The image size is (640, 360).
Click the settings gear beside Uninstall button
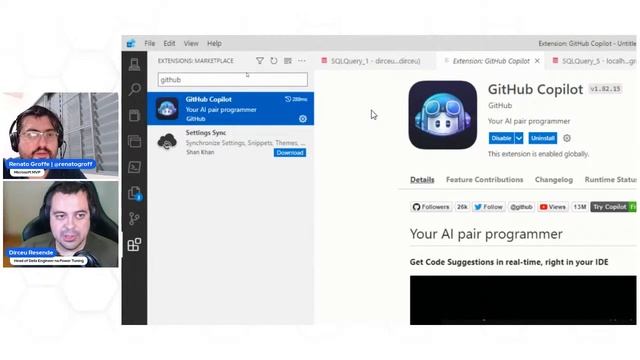(567, 138)
